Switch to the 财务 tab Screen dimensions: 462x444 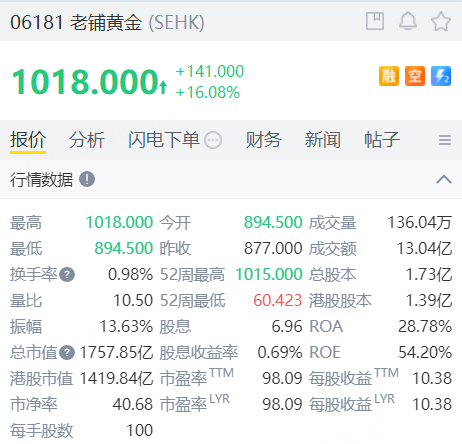tap(264, 139)
